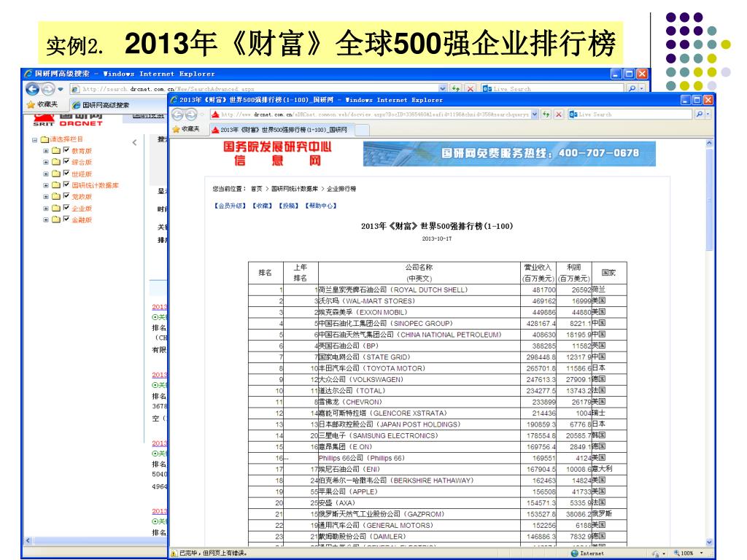Run Live Search magnifier in background window
This screenshot has height=560, width=747.
tap(632, 88)
